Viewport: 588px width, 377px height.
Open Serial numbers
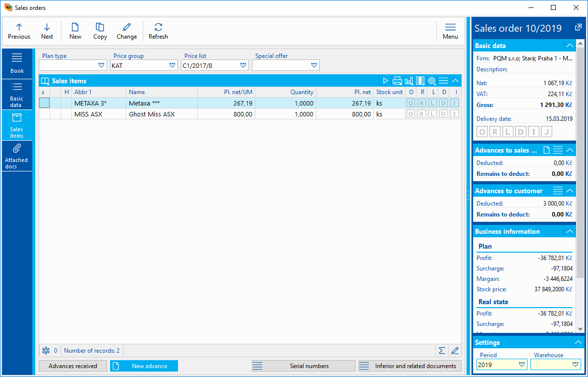tap(303, 366)
